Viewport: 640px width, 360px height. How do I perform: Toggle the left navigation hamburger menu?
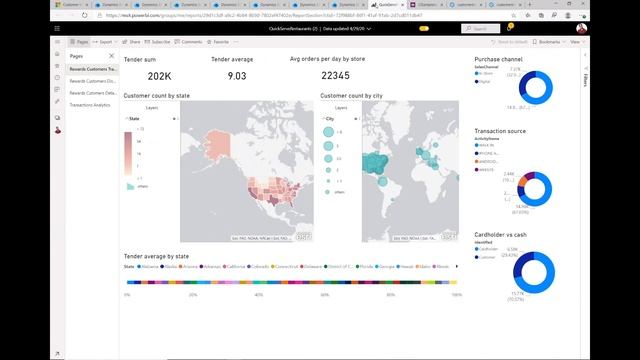pos(58,42)
